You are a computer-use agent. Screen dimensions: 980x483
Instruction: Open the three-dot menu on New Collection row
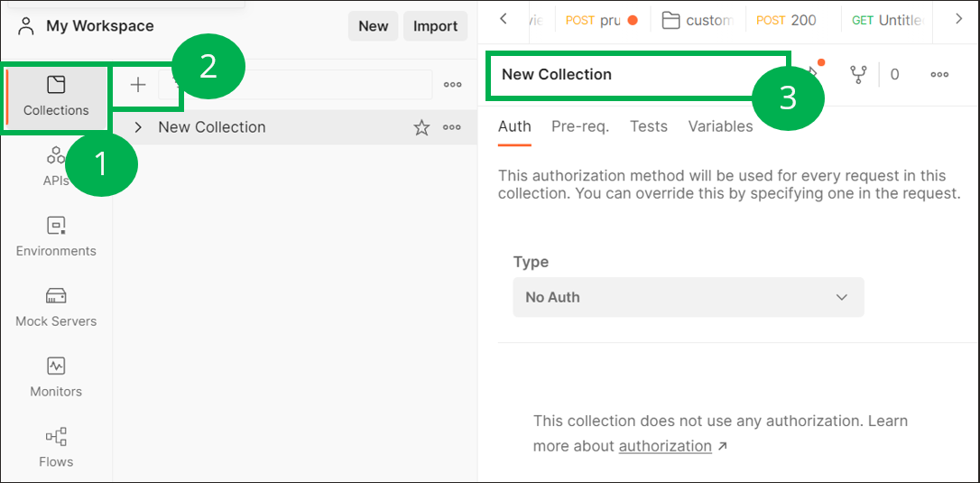coord(452,128)
